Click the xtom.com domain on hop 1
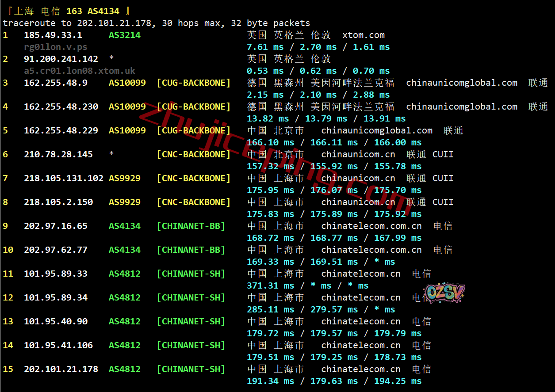This screenshot has width=555, height=392. tap(363, 35)
